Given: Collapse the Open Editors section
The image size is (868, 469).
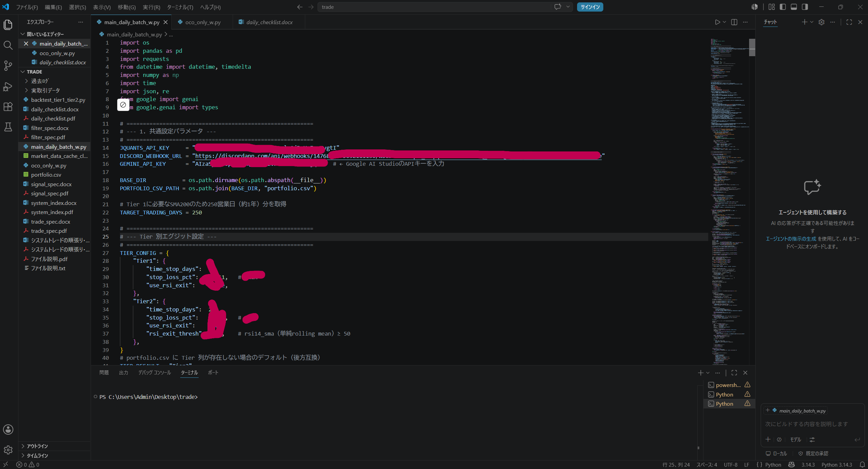Looking at the screenshot, I should pos(23,34).
